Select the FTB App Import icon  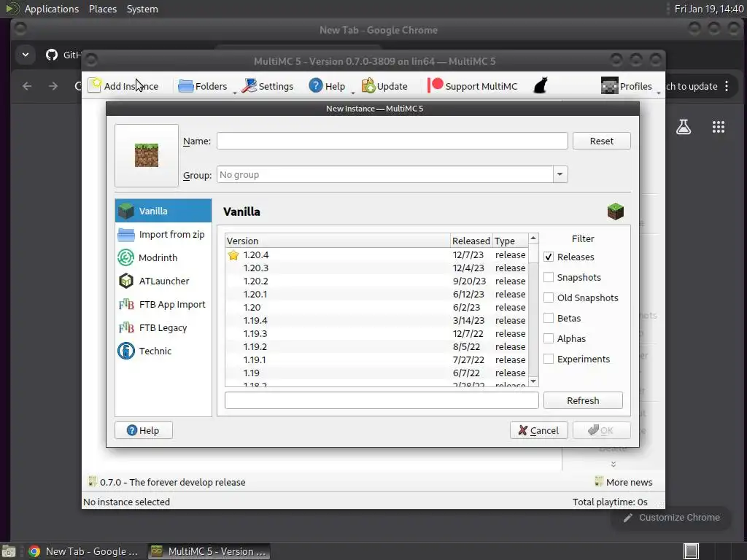[x=126, y=304]
